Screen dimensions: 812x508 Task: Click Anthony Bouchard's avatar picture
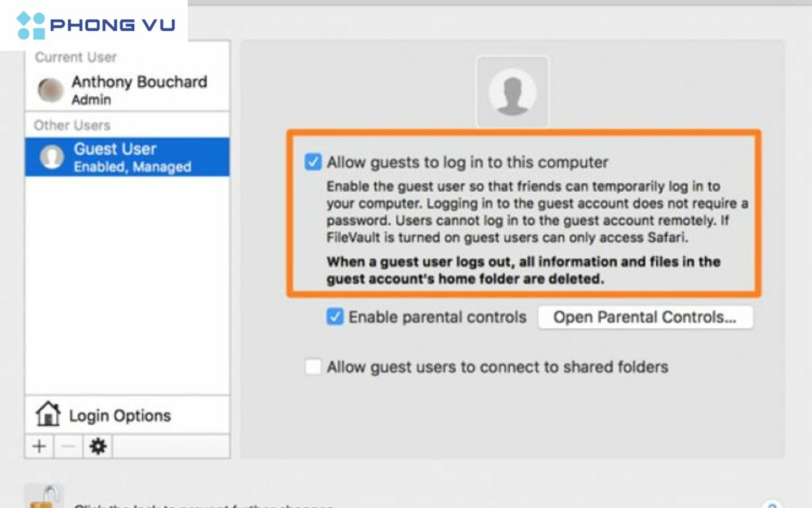coord(51,90)
